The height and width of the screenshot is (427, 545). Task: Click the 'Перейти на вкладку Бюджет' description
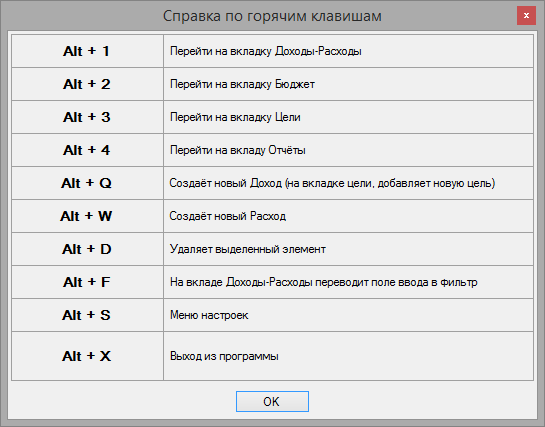[x=242, y=84]
